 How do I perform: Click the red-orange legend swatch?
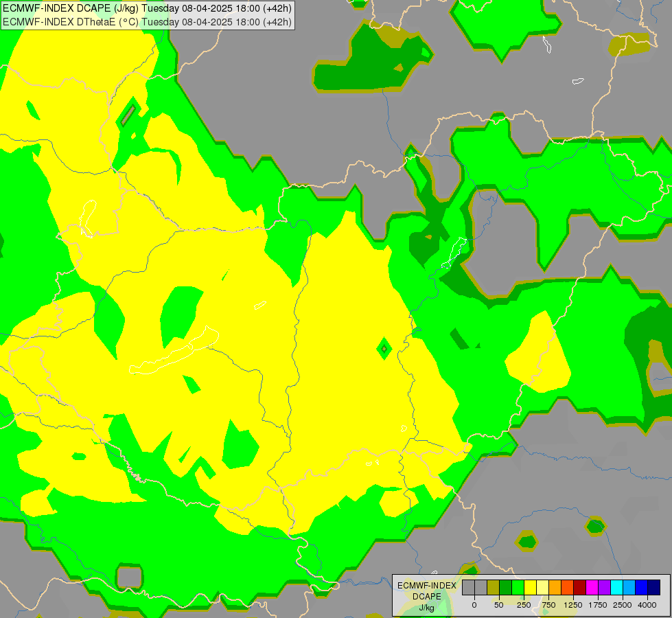pyautogui.click(x=568, y=588)
